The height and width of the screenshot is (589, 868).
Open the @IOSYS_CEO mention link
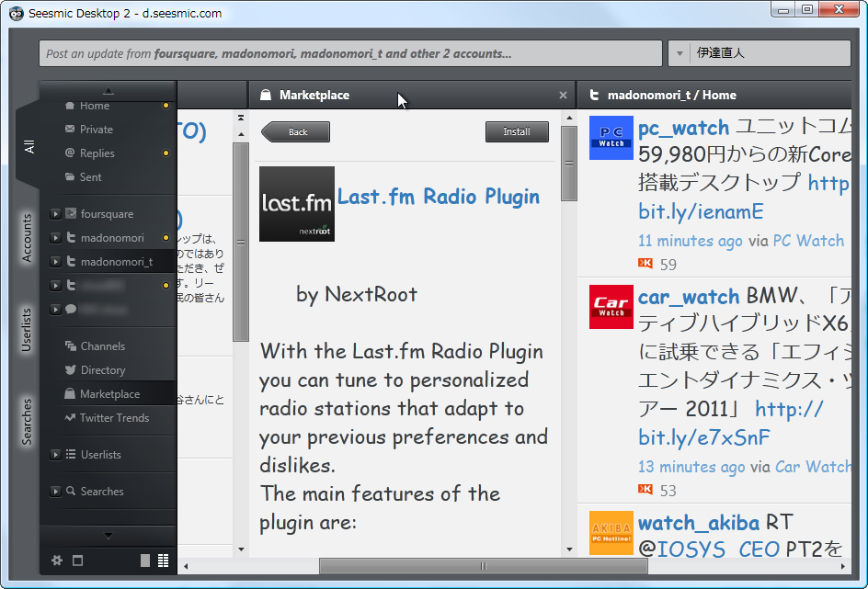[x=709, y=549]
